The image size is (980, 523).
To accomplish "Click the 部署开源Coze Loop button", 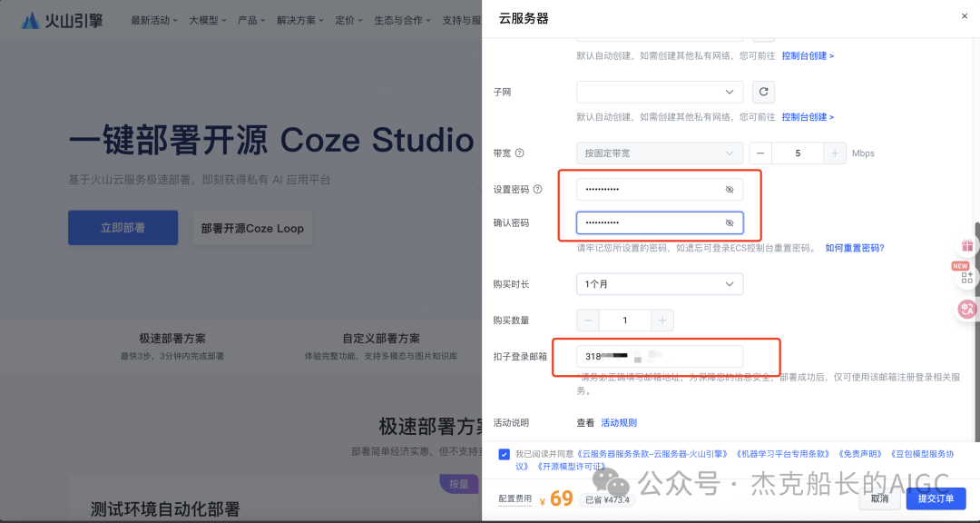I will coord(252,228).
